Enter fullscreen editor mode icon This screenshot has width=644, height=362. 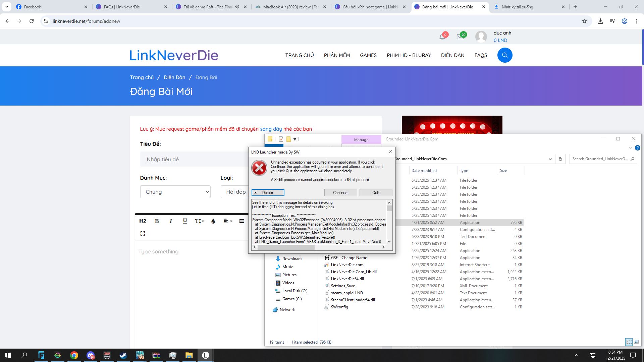[143, 234]
